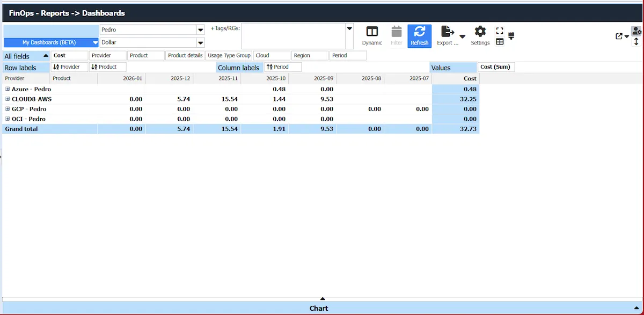Select the Provider field in All fields
Image resolution: width=644 pixels, height=315 pixels.
[108, 55]
